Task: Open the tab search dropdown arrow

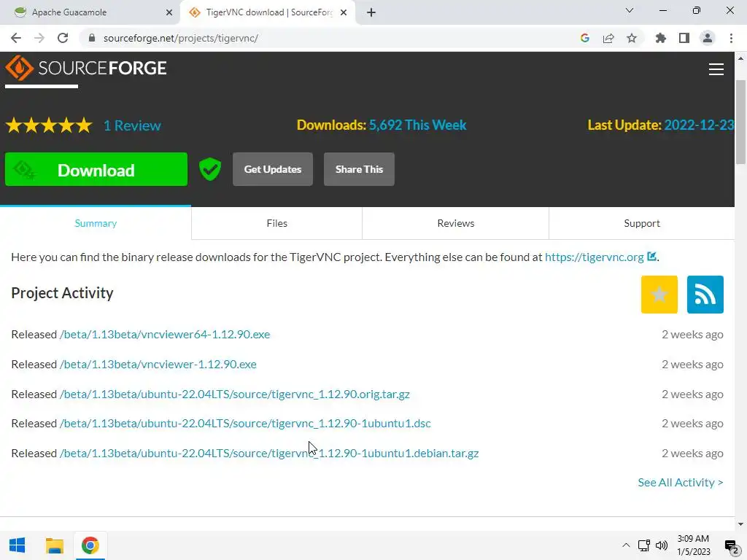Action: click(630, 10)
